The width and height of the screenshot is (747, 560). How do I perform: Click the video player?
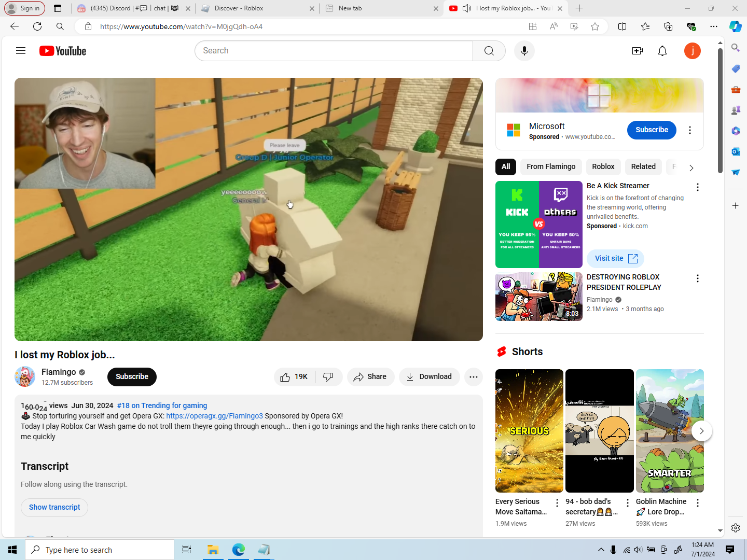[x=248, y=209]
